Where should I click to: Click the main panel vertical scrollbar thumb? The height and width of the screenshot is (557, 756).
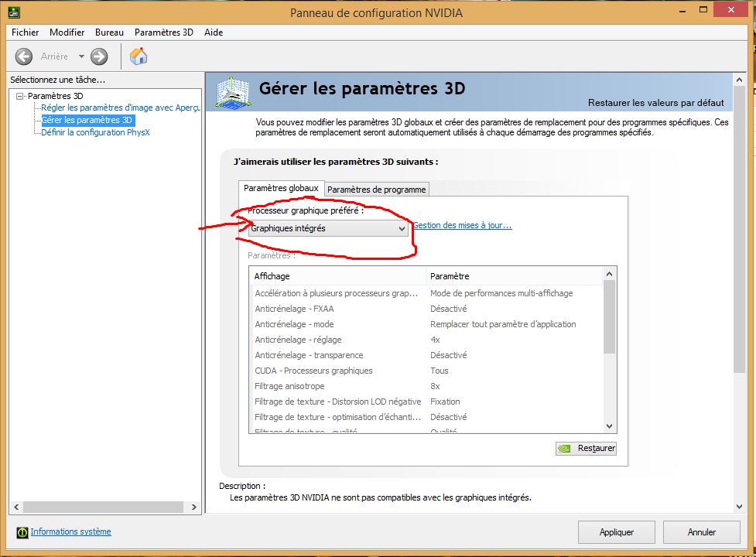tap(739, 229)
